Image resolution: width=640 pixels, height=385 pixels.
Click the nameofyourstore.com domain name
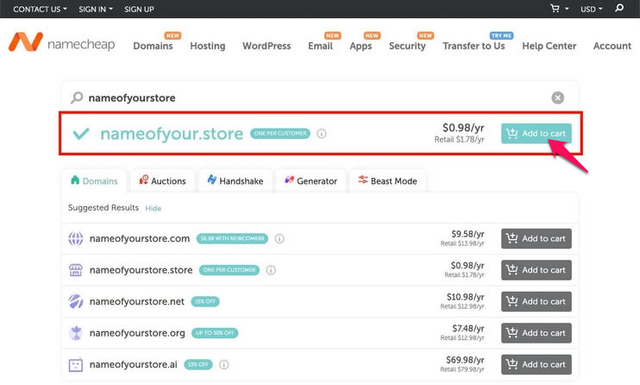[x=140, y=238]
